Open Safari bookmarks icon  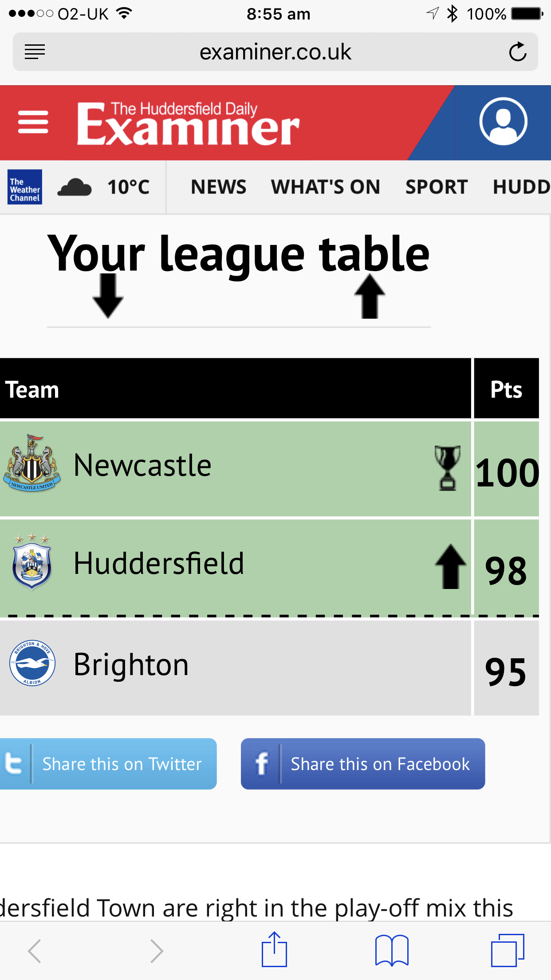[392, 950]
